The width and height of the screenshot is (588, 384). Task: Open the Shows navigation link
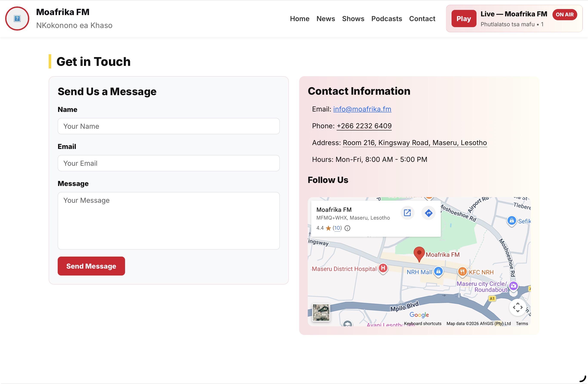[353, 19]
